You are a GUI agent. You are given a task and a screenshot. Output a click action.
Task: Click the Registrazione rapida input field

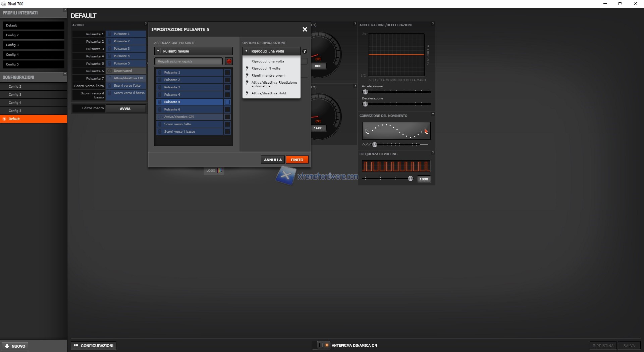coord(188,61)
